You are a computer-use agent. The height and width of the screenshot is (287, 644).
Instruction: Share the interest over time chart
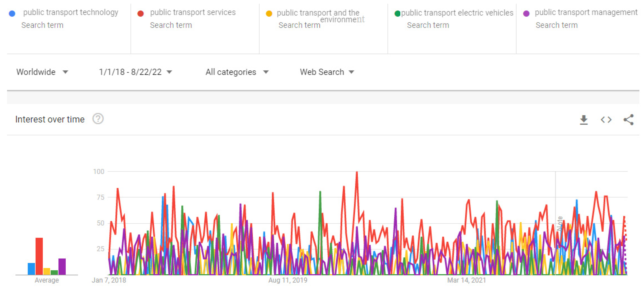pos(628,120)
